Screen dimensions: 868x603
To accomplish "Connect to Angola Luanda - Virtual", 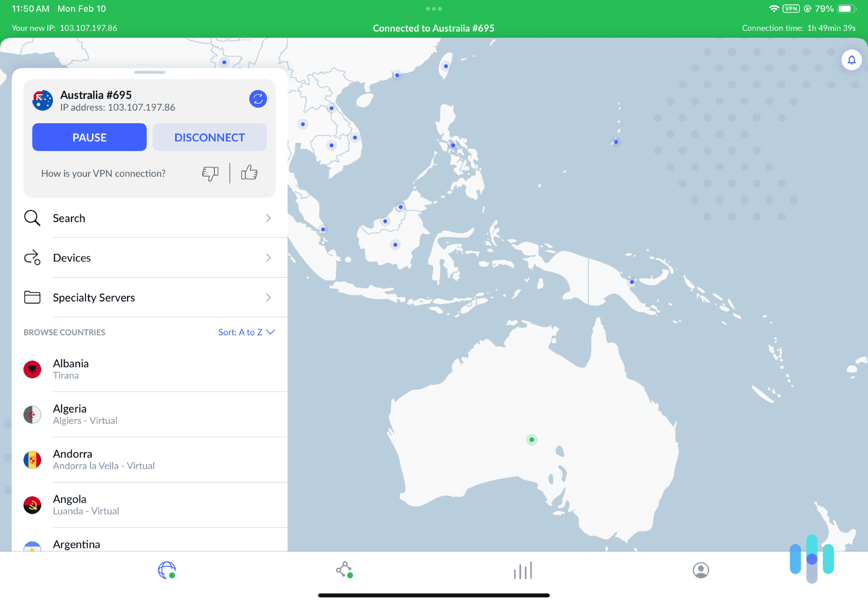I will coord(150,505).
